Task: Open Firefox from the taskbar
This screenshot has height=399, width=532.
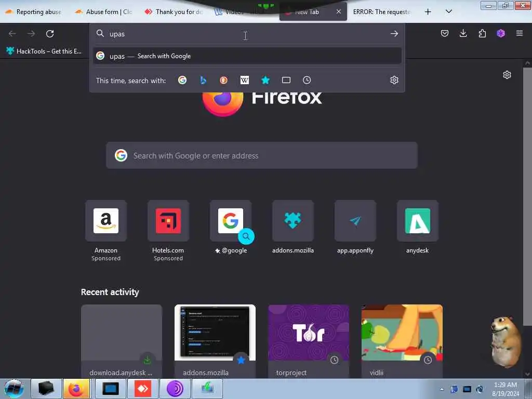Action: [x=77, y=389]
